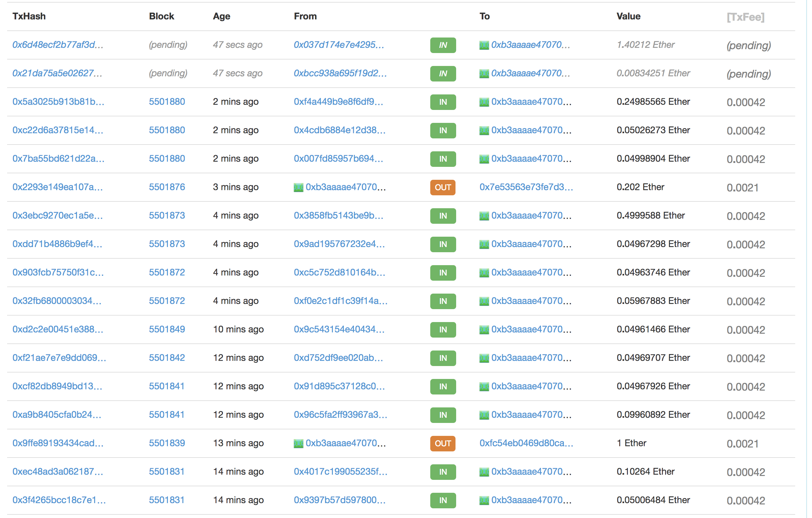The image size is (812, 518).
Task: Click the orange OUT badge for 1 Ether
Action: coord(443,444)
